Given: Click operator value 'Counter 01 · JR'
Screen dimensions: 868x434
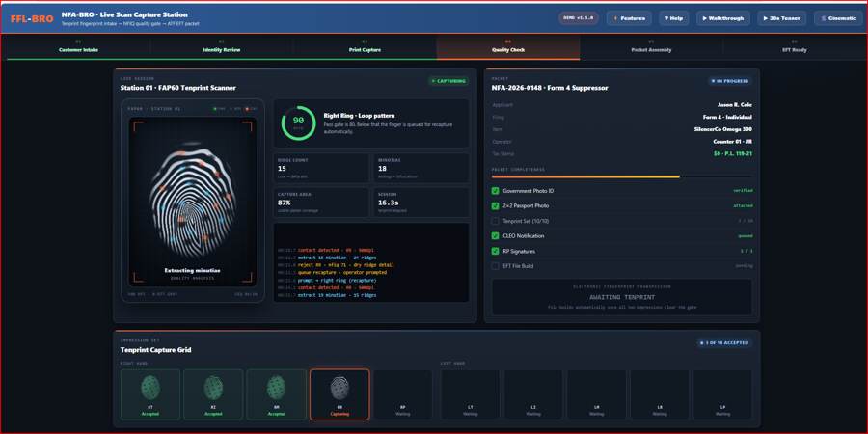Looking at the screenshot, I should 733,141.
